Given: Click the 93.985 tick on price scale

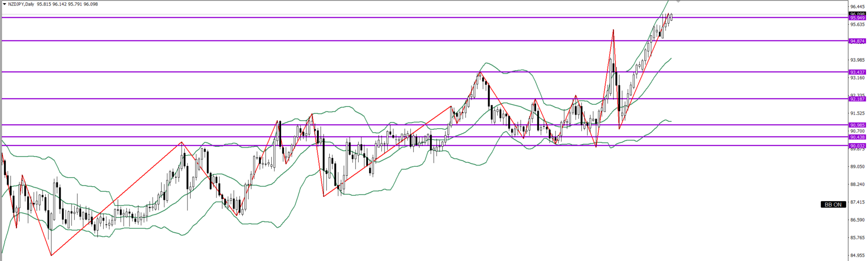Looking at the screenshot, I should [x=858, y=60].
